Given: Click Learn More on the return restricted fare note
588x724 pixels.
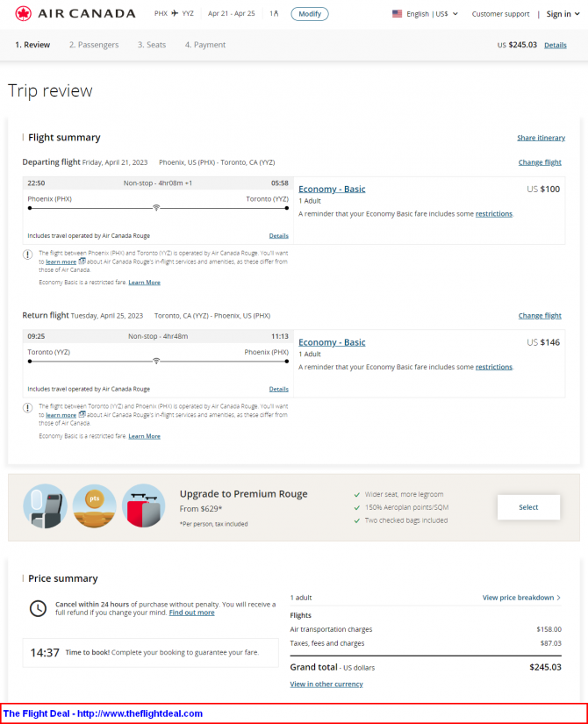Looking at the screenshot, I should (x=144, y=436).
